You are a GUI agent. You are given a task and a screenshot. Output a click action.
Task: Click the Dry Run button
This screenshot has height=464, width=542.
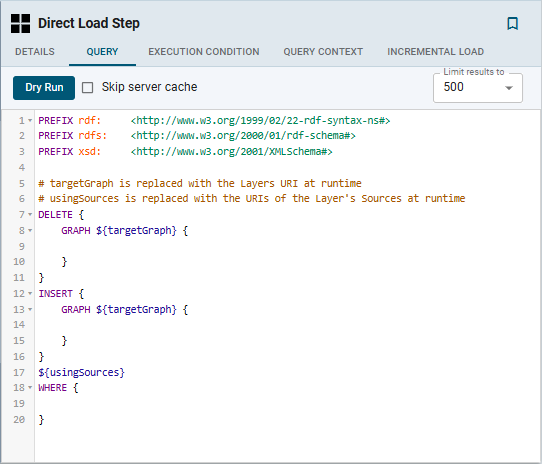[44, 88]
